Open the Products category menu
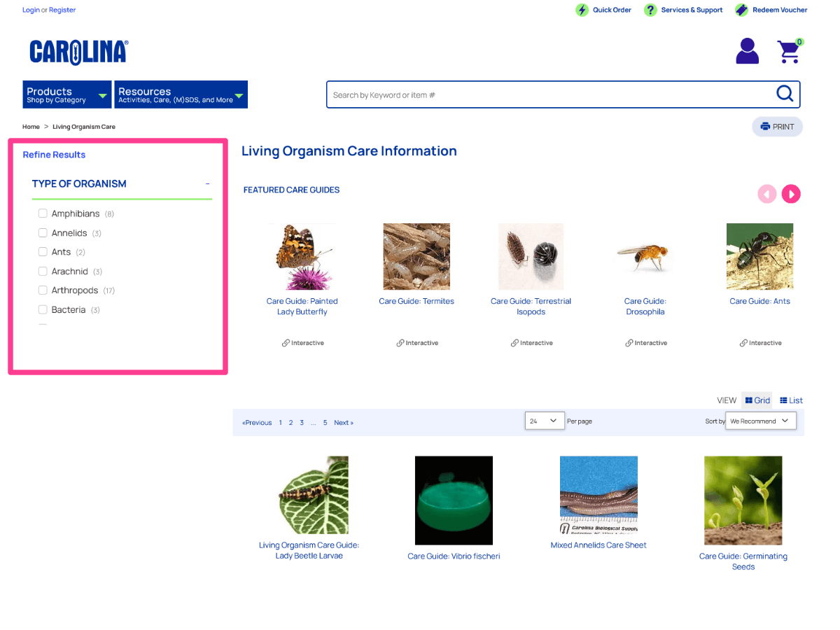The height and width of the screenshot is (630, 840). click(66, 94)
